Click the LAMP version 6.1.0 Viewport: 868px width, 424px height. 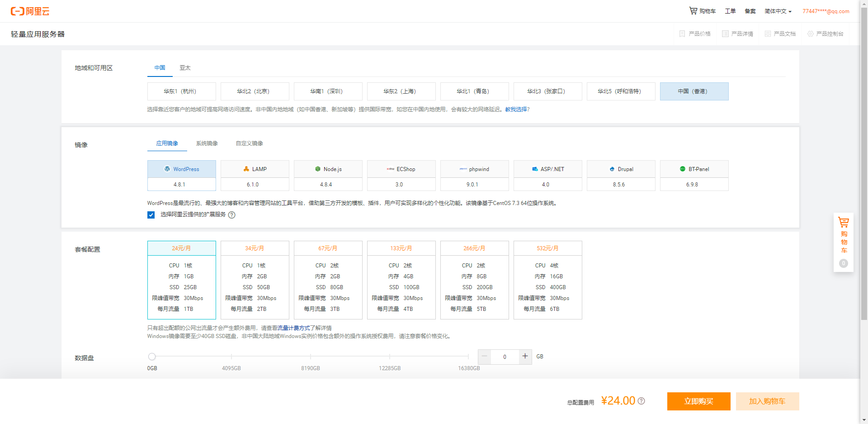coord(255,185)
